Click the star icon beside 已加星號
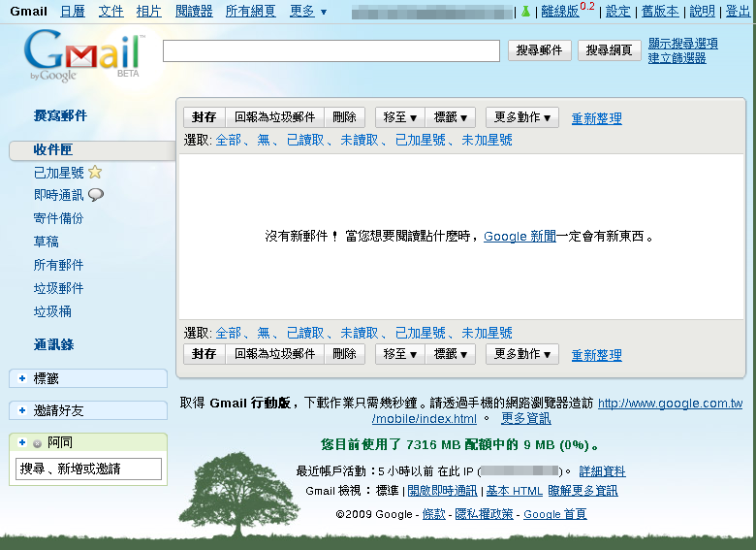The image size is (756, 550). pyautogui.click(x=95, y=172)
